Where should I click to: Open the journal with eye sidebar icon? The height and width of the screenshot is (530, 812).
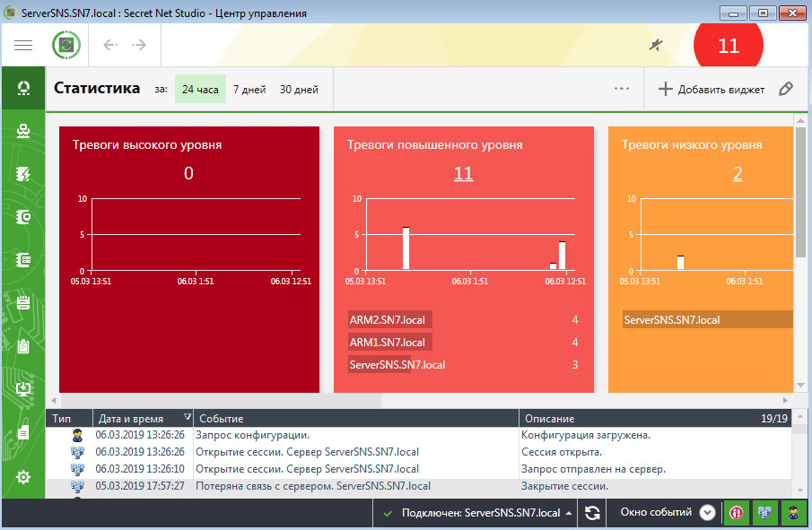click(x=23, y=217)
